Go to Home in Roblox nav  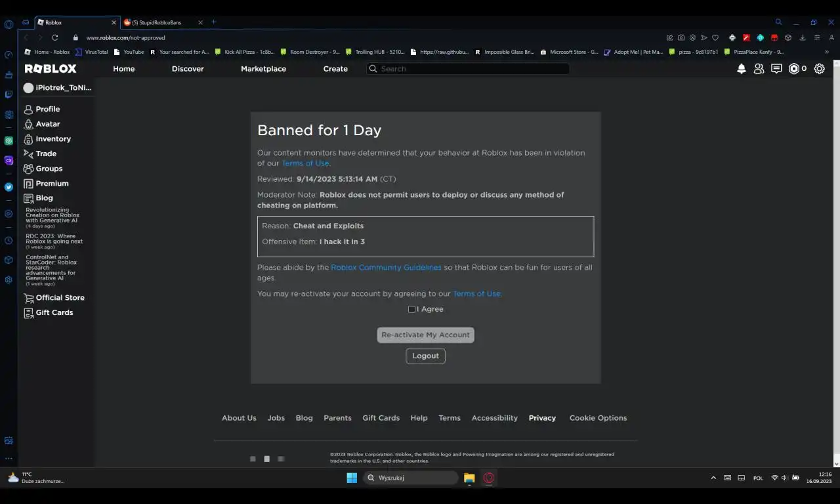point(123,69)
